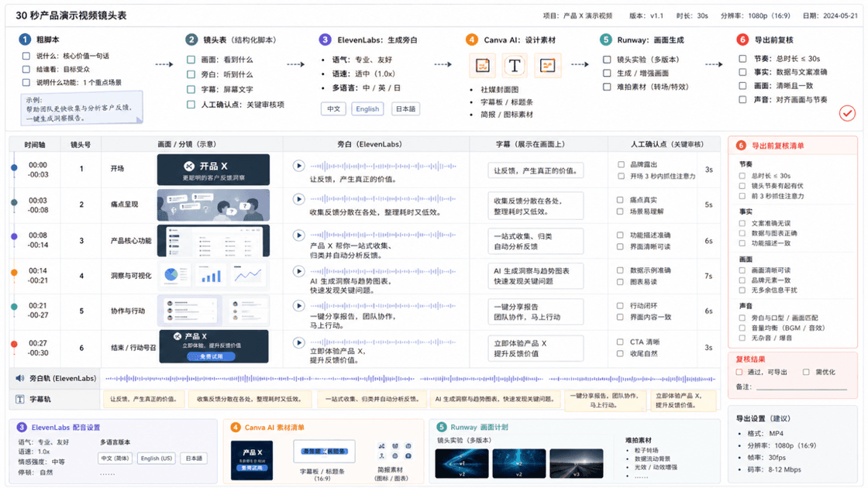Image resolution: width=868 pixels, height=488 pixels.
Task: Select English under ElevenLabs 生成旁白
Action: pyautogui.click(x=367, y=109)
